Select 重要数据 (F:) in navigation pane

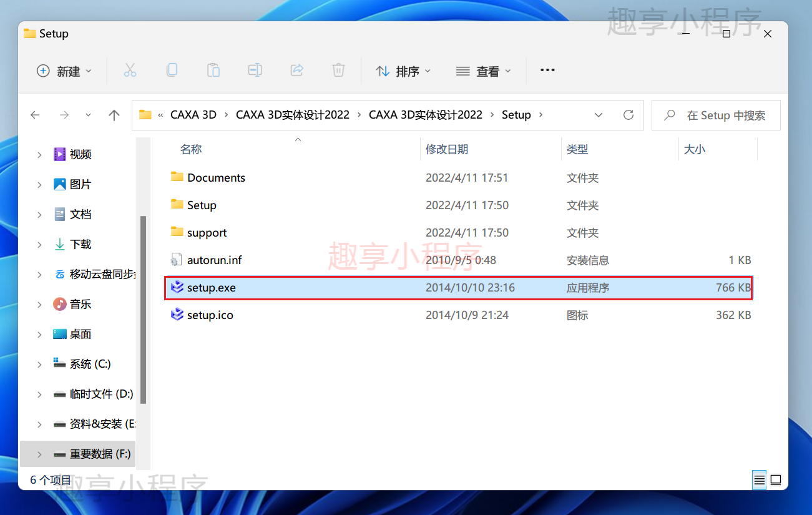[100, 454]
